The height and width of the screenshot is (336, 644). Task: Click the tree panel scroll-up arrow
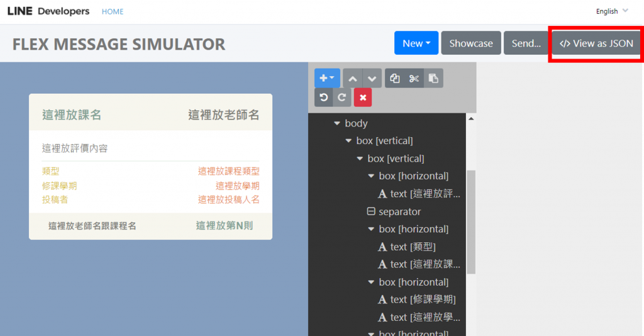(471, 119)
